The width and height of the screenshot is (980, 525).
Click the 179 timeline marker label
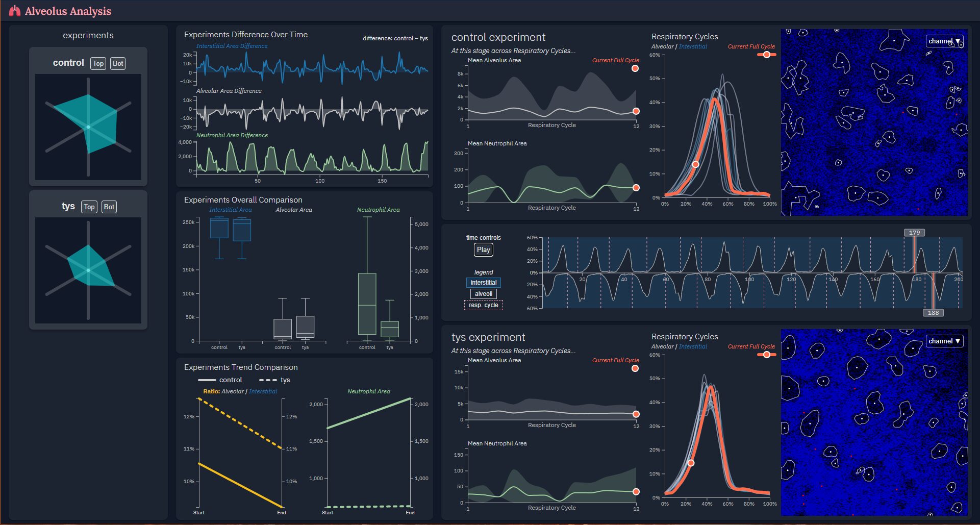(x=914, y=233)
